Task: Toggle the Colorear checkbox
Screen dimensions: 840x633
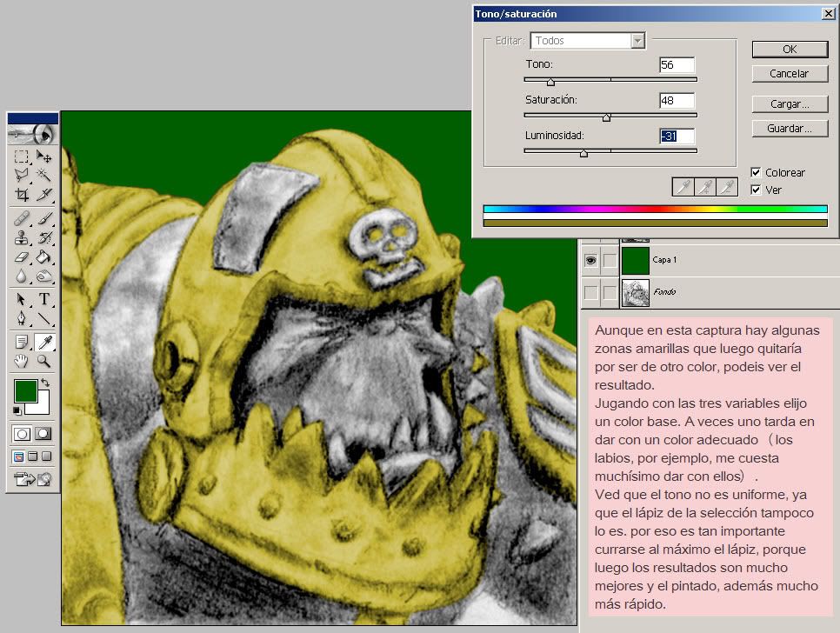Action: (756, 172)
